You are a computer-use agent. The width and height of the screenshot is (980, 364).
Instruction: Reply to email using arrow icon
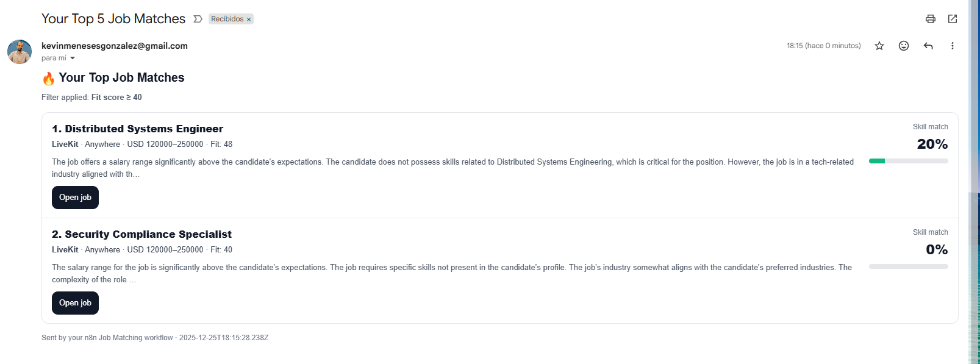[928, 46]
